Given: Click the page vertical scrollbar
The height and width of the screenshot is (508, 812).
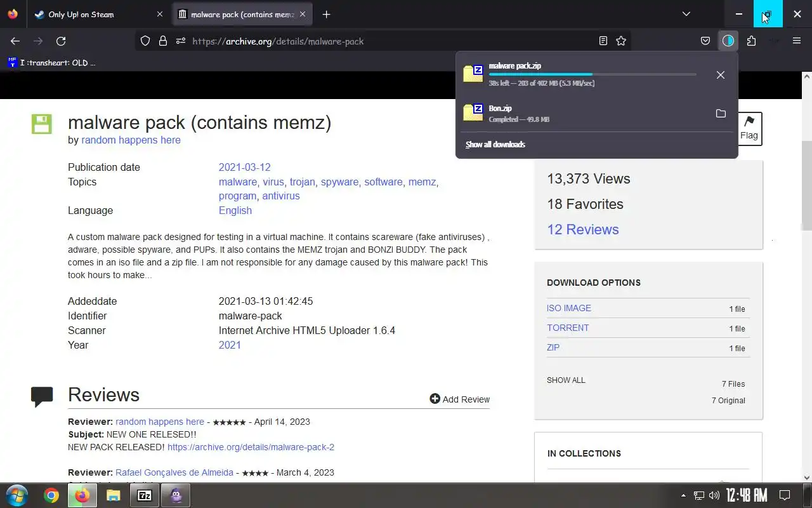Looking at the screenshot, I should coord(807,184).
